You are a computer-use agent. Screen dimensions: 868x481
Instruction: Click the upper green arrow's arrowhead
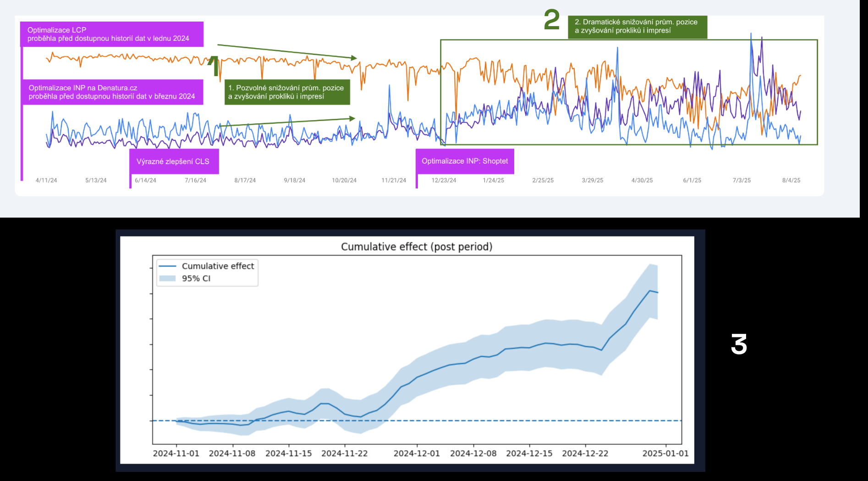click(354, 58)
